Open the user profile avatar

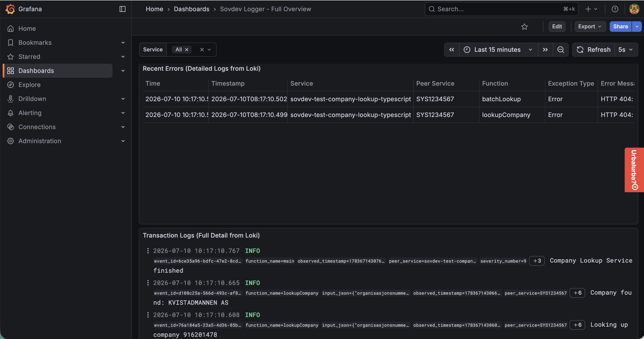pyautogui.click(x=634, y=9)
